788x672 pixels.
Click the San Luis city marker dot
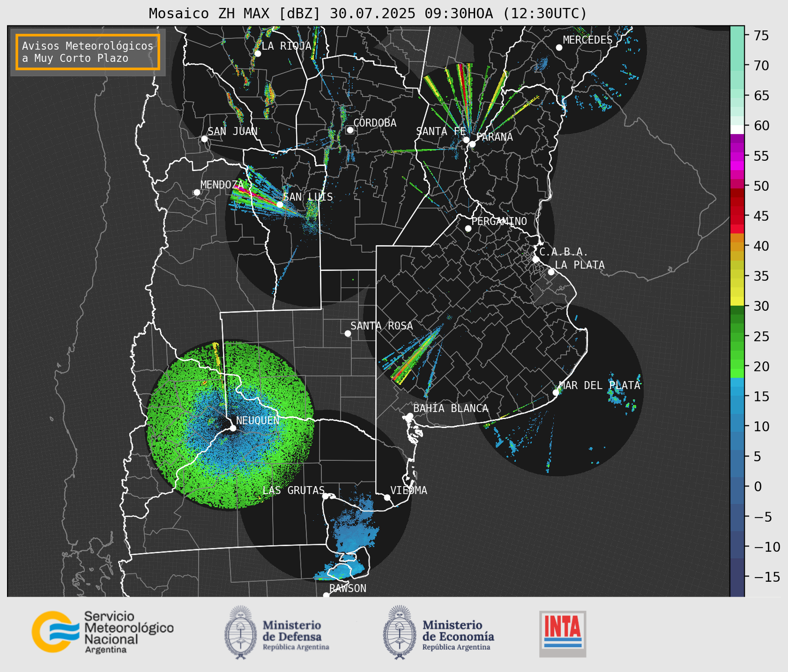pos(279,204)
